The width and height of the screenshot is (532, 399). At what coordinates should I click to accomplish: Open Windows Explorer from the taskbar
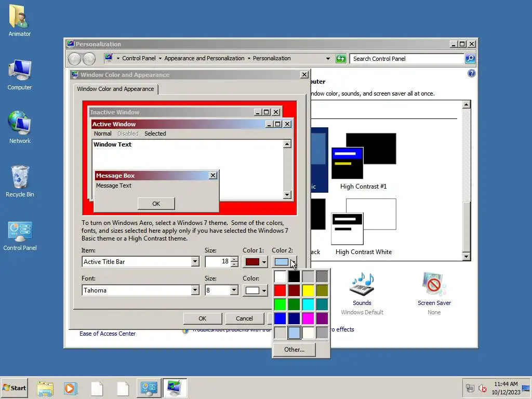pyautogui.click(x=45, y=389)
